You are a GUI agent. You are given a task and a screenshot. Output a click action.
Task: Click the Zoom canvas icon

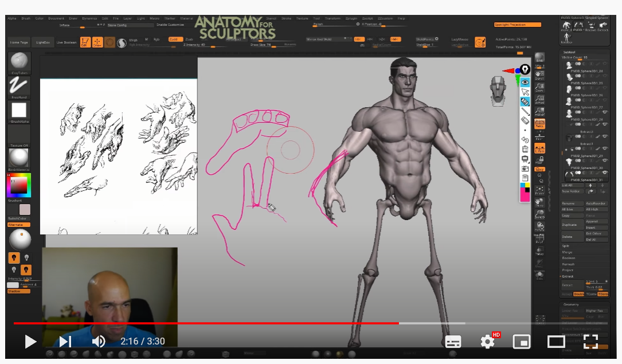tap(539, 87)
